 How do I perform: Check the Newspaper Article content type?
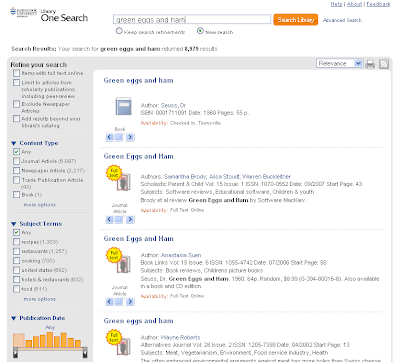point(16,170)
